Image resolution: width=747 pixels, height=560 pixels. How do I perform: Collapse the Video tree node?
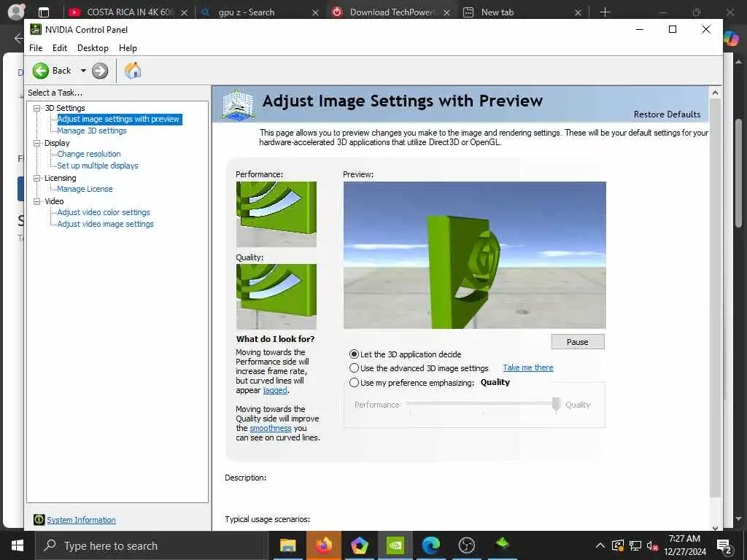point(36,201)
